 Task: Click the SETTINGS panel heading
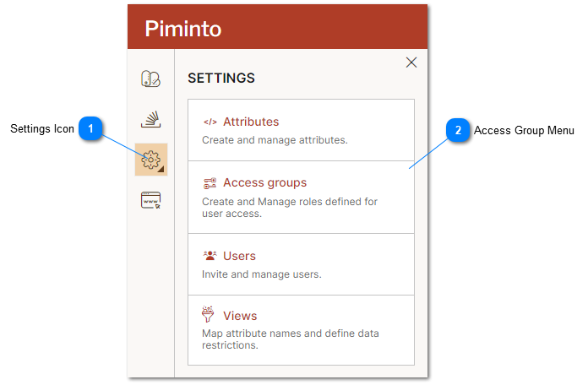221,78
